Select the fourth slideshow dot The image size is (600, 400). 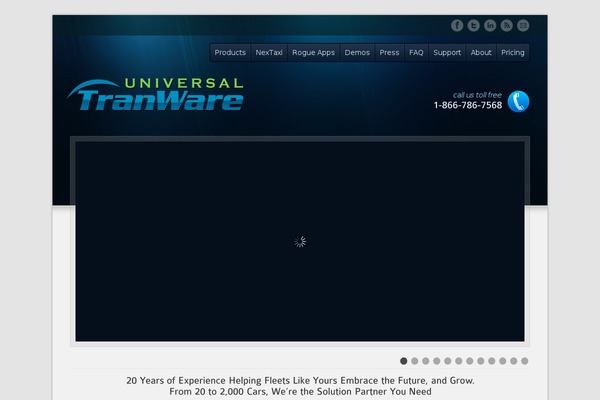(437, 361)
